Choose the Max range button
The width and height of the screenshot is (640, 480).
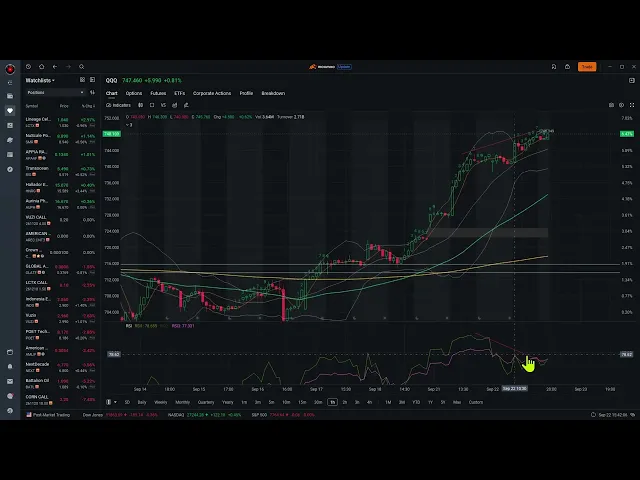[x=457, y=402]
